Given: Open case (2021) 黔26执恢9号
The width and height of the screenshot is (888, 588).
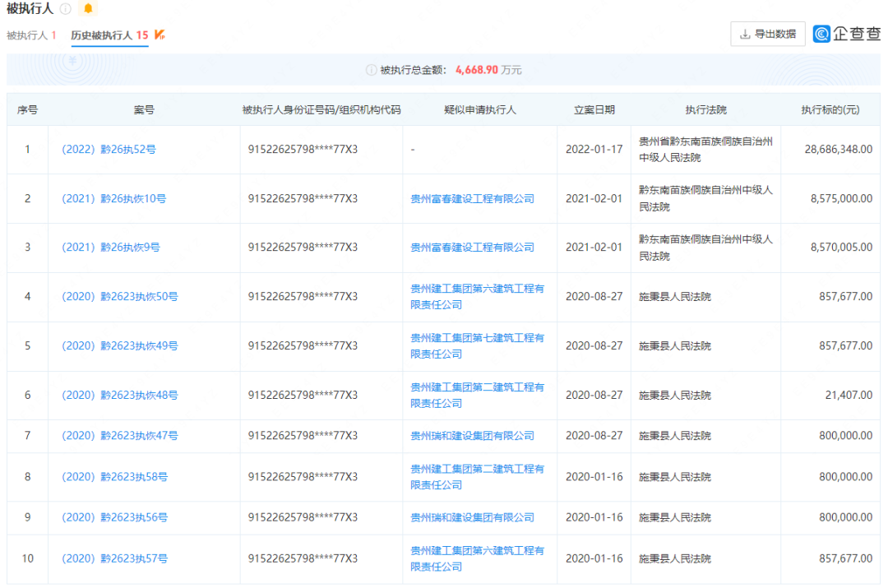Looking at the screenshot, I should click(x=111, y=248).
